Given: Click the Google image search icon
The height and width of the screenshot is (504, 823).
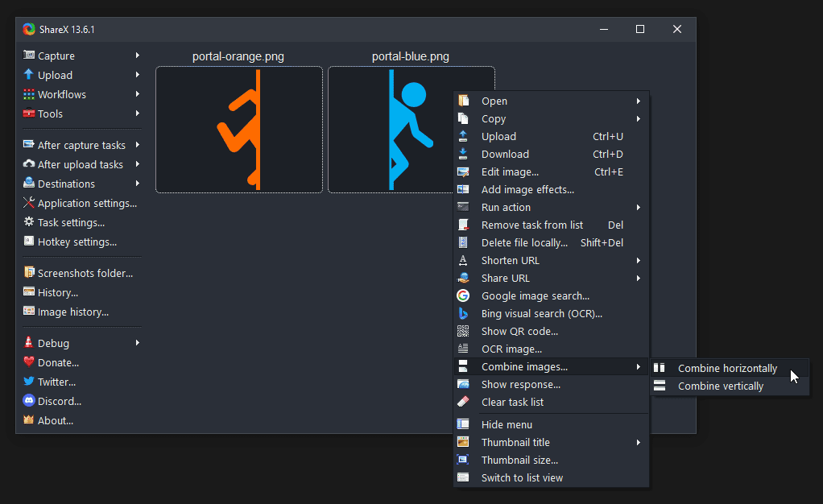Looking at the screenshot, I should pyautogui.click(x=463, y=295).
